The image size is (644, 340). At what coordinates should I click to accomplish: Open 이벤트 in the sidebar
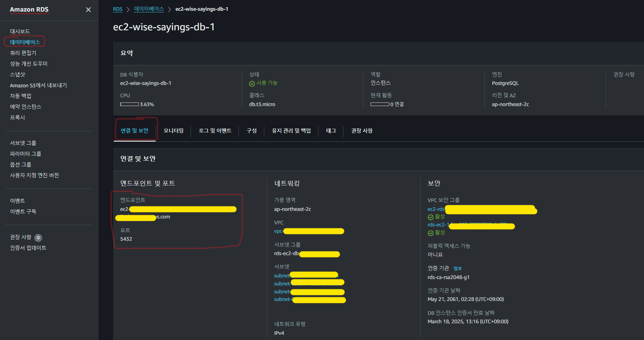click(18, 200)
